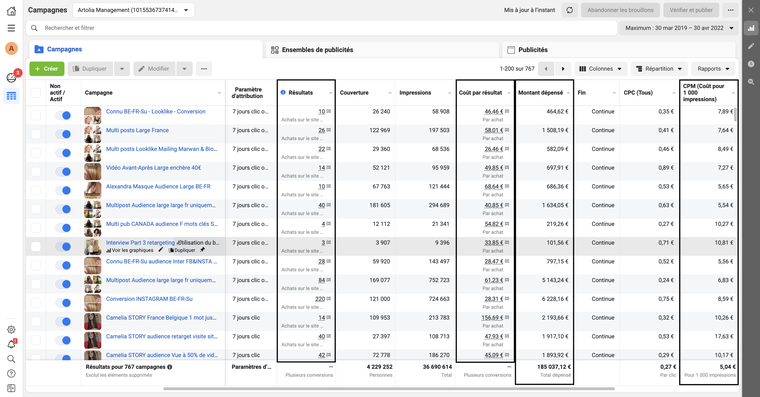
Task: Click the pencil edit icon in right panel
Action: [x=751, y=46]
